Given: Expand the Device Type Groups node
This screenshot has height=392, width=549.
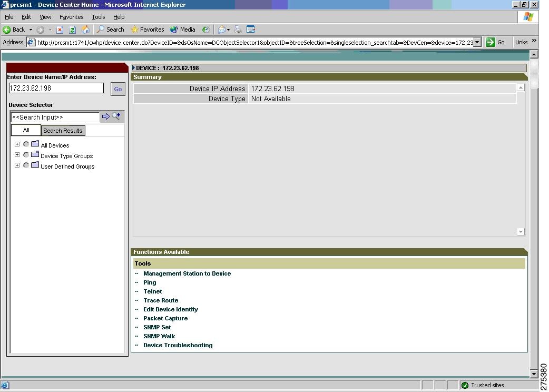Looking at the screenshot, I should coord(17,155).
